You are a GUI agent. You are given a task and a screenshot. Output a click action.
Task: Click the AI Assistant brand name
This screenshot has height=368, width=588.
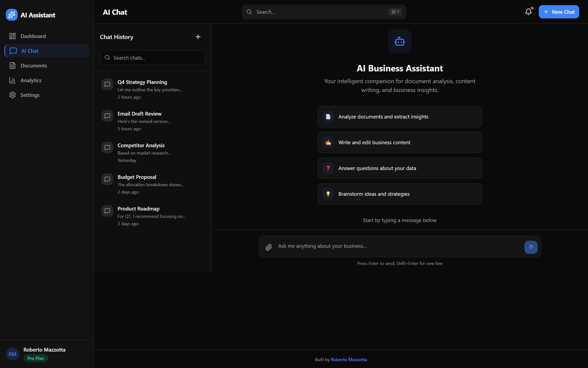pos(38,15)
